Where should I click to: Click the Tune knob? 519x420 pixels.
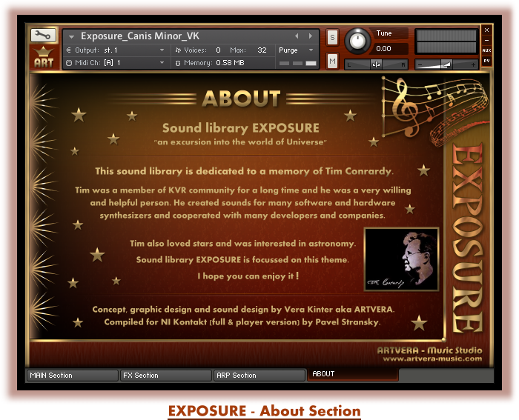(x=358, y=41)
